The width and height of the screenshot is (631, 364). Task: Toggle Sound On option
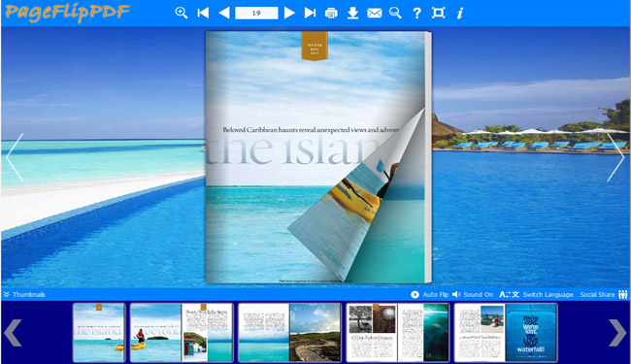tap(473, 294)
